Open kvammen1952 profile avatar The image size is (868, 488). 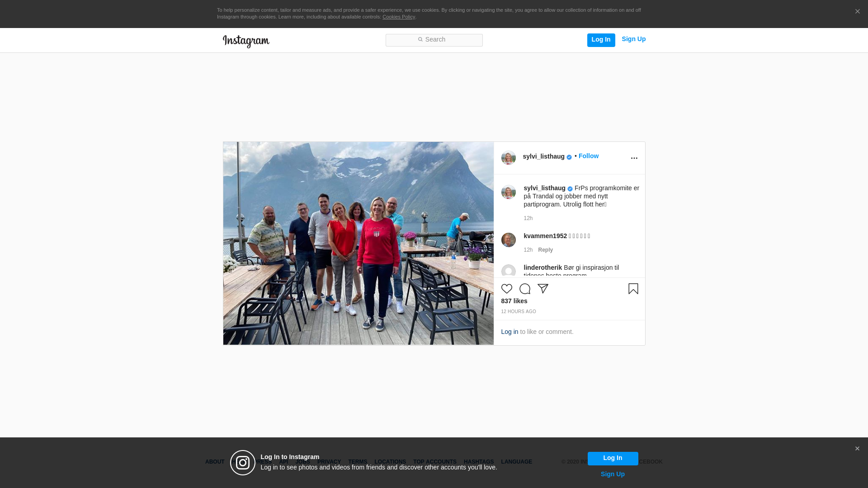(509, 240)
